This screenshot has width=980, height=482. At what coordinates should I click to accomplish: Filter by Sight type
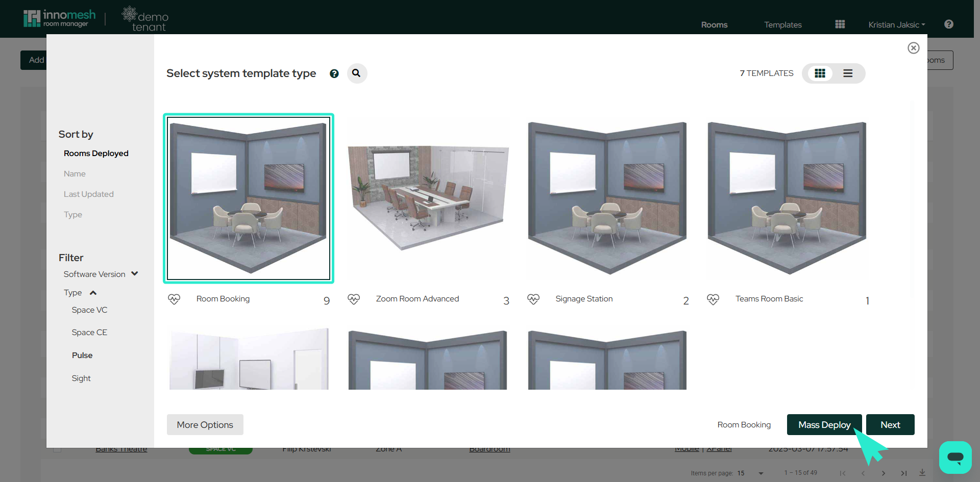point(81,378)
